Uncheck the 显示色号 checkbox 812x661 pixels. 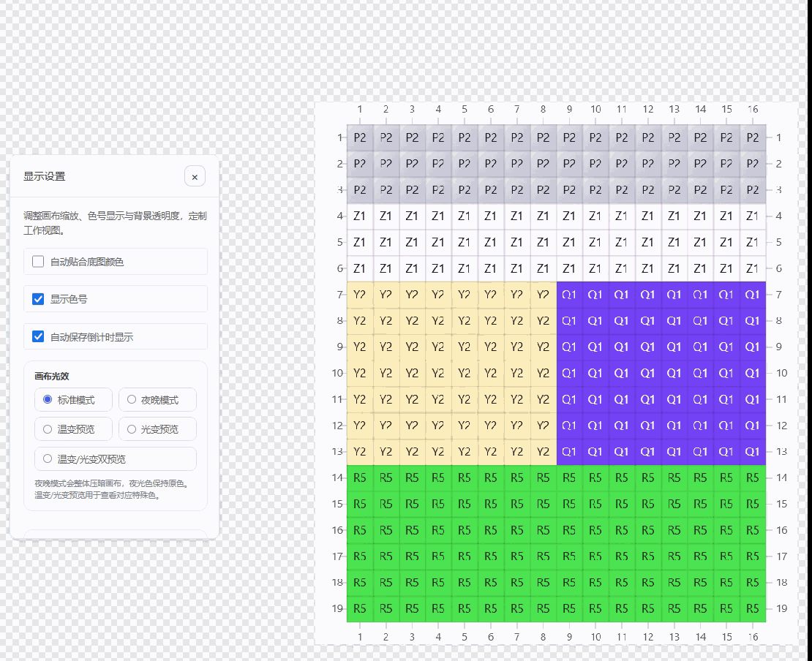tap(38, 299)
